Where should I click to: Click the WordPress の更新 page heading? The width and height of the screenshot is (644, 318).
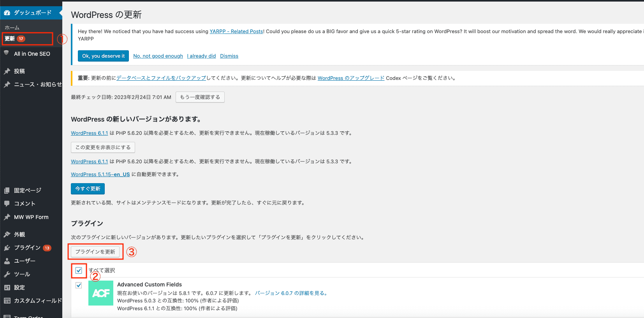106,15
